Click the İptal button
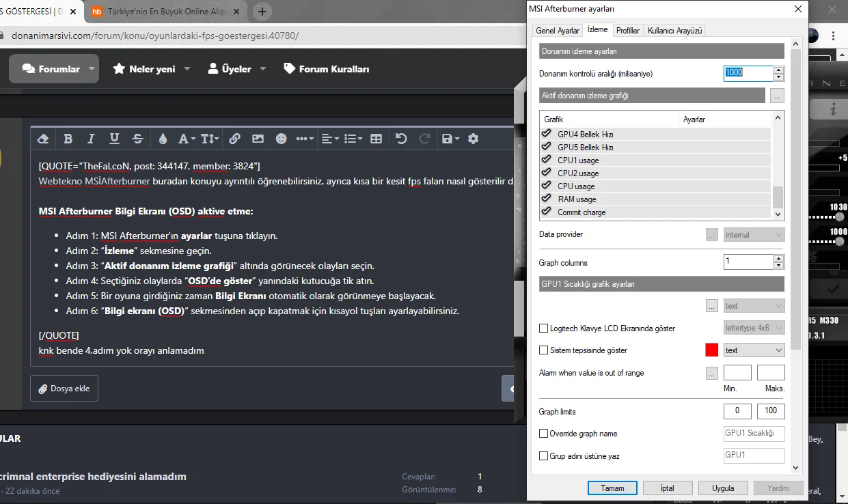848x504 pixels. point(668,488)
